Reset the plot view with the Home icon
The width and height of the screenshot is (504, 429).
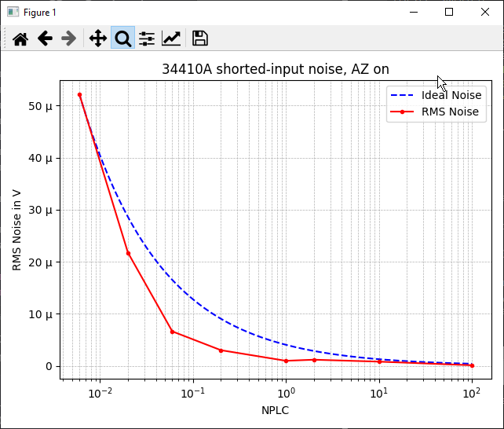tap(20, 38)
